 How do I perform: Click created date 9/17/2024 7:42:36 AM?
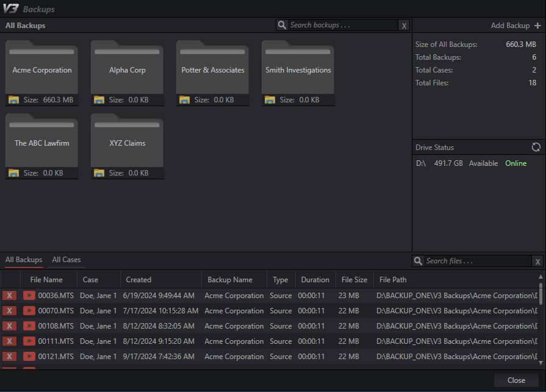click(x=159, y=357)
